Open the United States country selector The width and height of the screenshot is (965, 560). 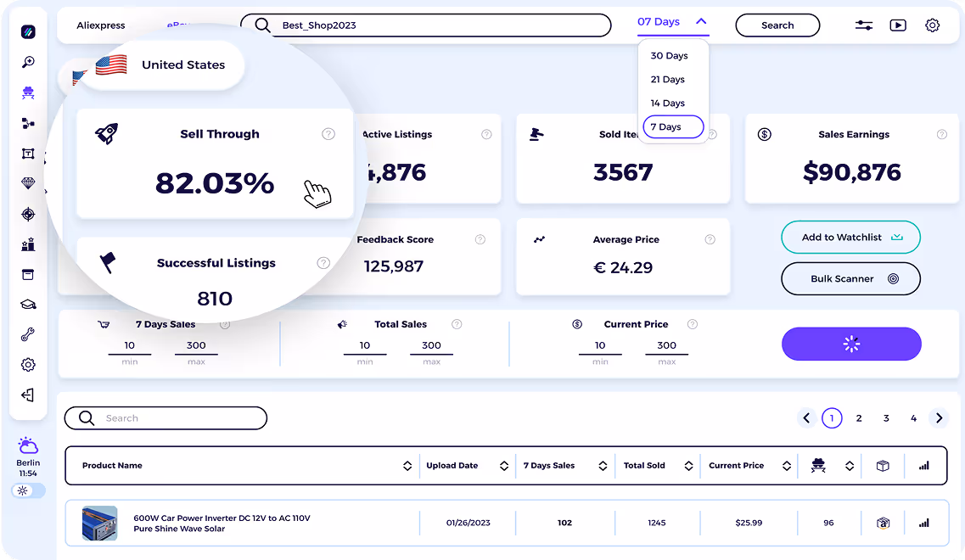161,64
